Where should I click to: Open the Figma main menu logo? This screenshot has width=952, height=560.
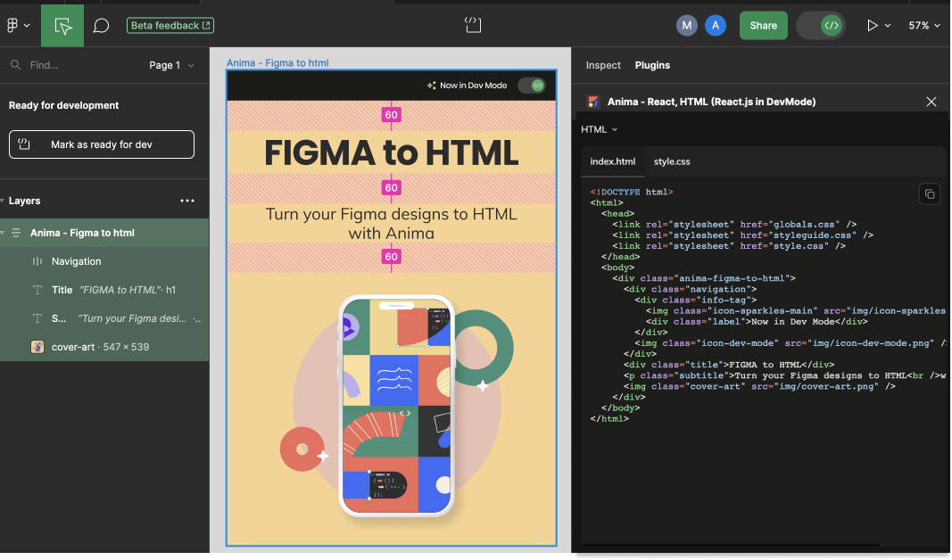[12, 26]
